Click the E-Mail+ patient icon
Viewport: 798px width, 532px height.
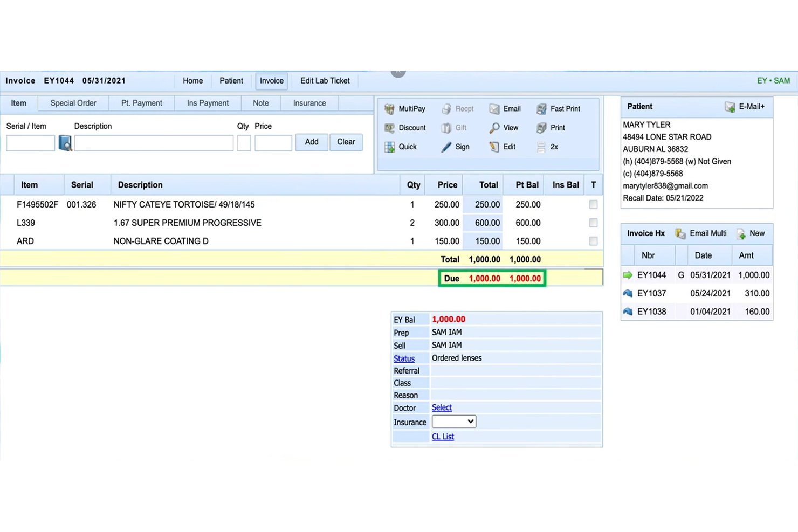[730, 107]
